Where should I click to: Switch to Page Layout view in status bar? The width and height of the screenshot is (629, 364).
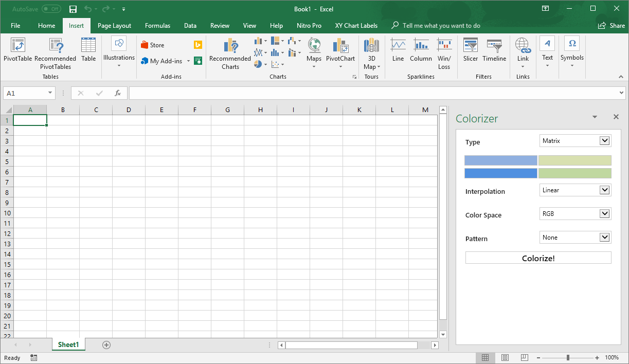click(x=505, y=358)
